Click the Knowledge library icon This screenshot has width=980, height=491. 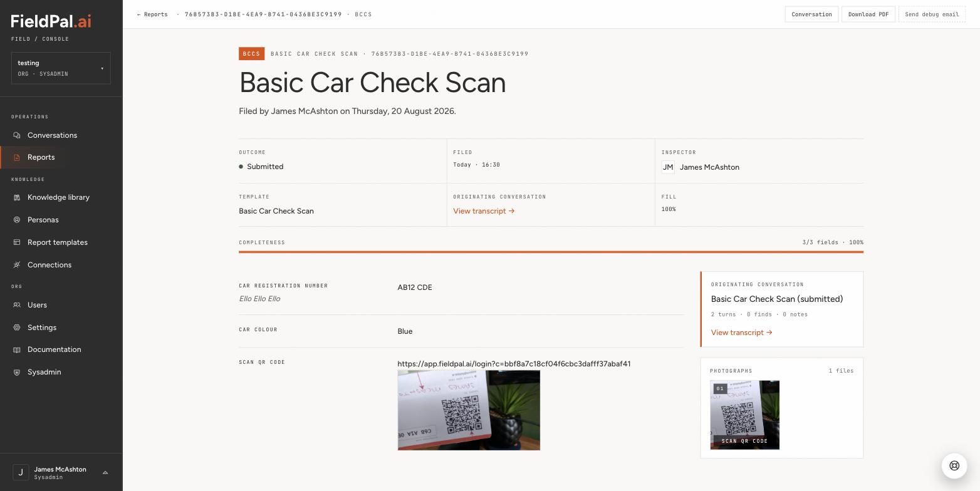(x=17, y=197)
